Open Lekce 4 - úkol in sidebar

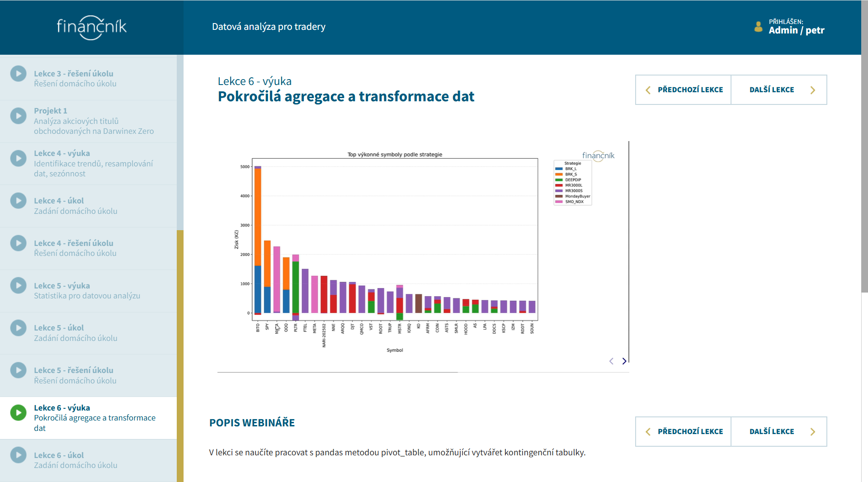pyautogui.click(x=88, y=206)
